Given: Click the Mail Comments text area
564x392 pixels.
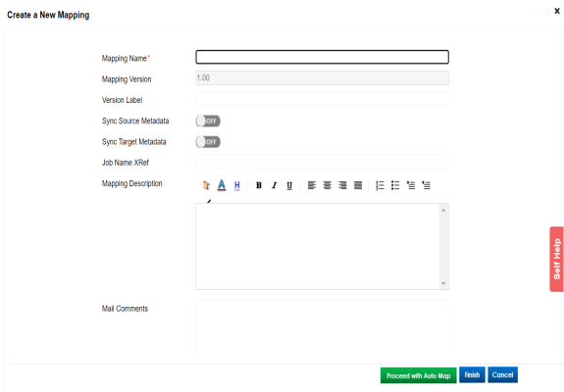Looking at the screenshot, I should 322,327.
